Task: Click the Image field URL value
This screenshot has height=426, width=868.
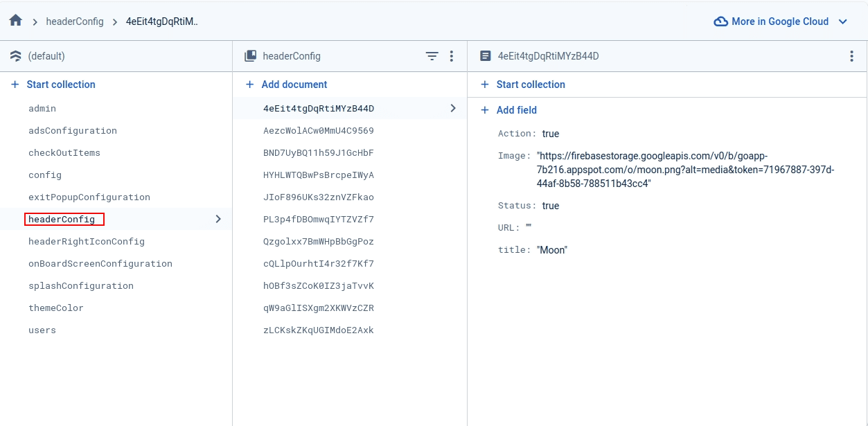Action: point(684,170)
